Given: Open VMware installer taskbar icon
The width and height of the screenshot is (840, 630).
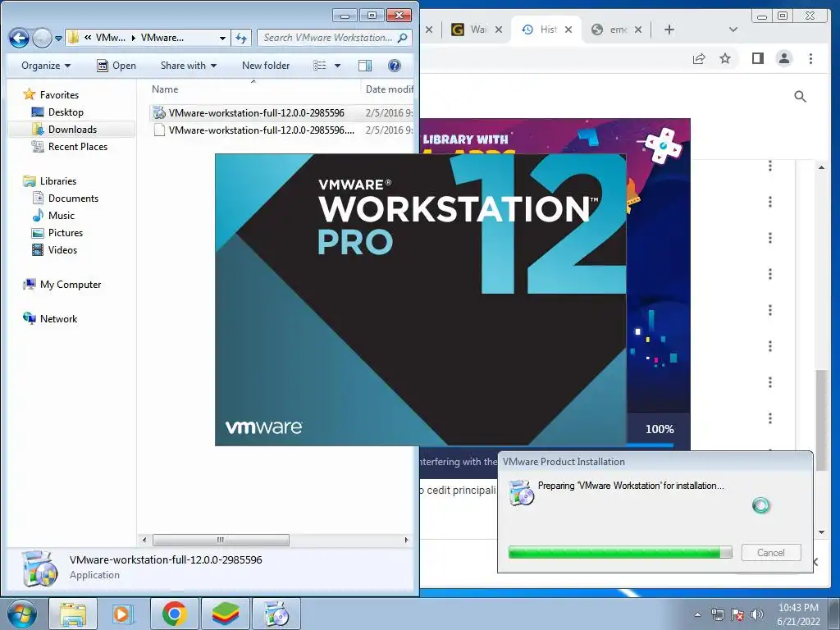Looking at the screenshot, I should [x=276, y=614].
